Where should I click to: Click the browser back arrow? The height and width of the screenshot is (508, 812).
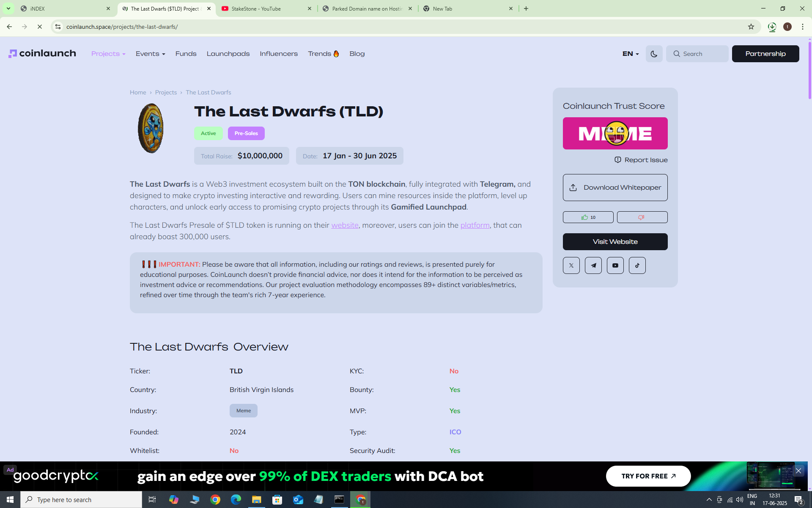click(x=9, y=27)
